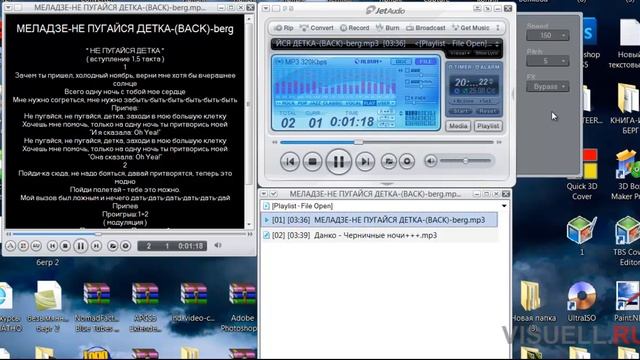Select track 02 Данко - Черничные ночи in playlist

379,236
